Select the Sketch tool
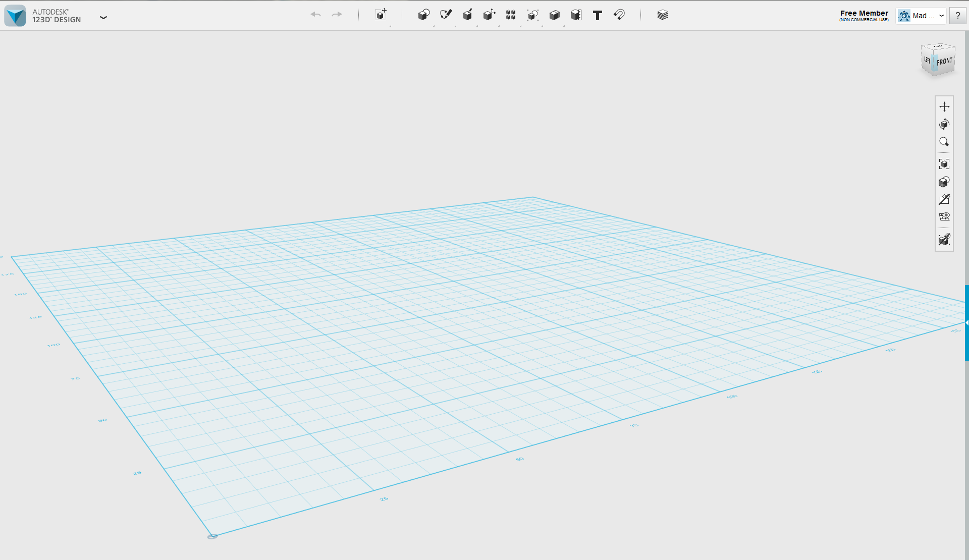969x560 pixels. pyautogui.click(x=446, y=15)
